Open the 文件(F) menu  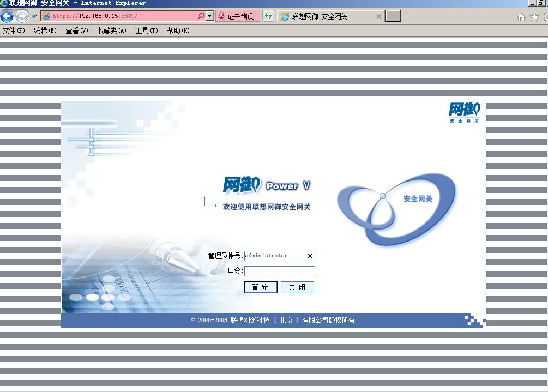(14, 31)
